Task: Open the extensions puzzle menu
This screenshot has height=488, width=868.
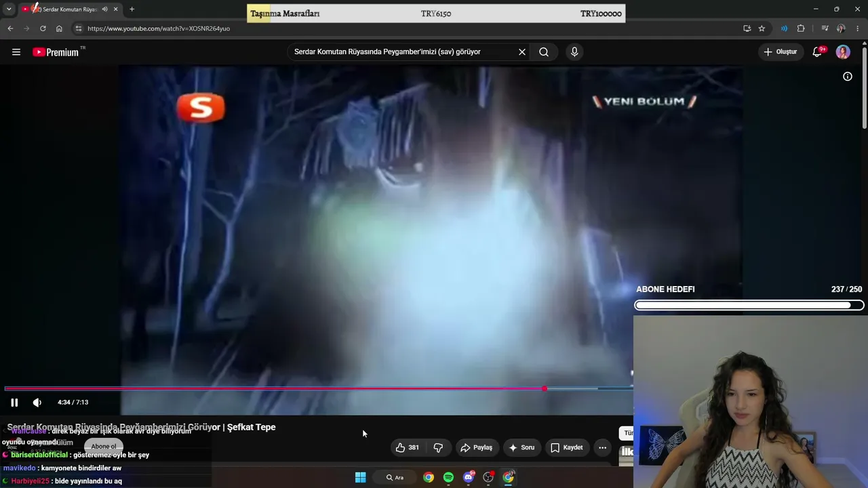Action: [x=801, y=28]
